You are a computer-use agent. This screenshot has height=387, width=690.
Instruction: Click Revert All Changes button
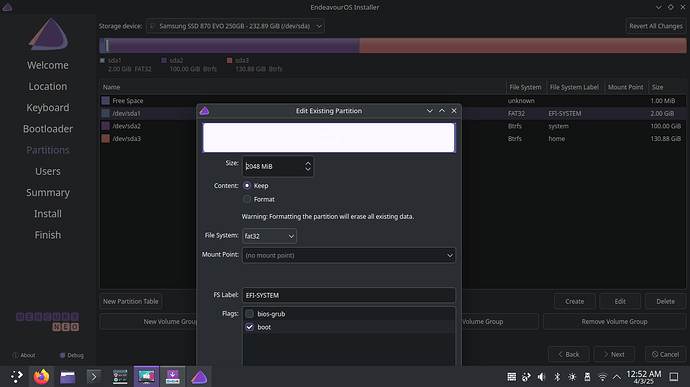coord(656,26)
